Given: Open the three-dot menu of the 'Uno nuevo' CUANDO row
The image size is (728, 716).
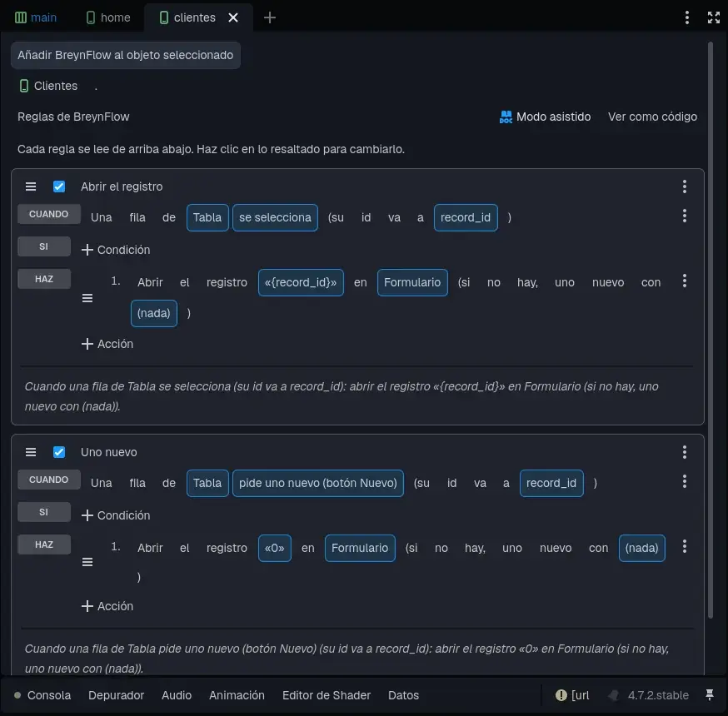Looking at the screenshot, I should pos(685,481).
